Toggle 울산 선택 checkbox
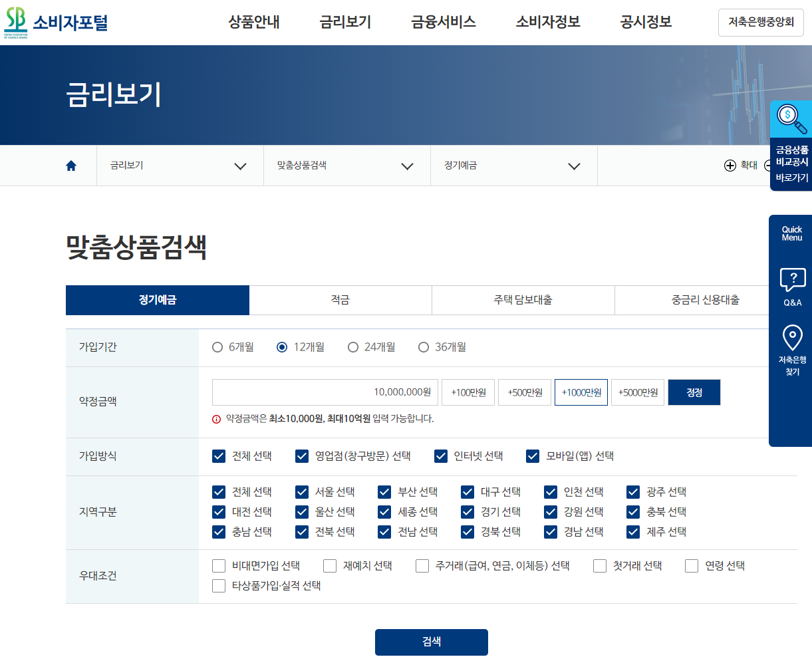The width and height of the screenshot is (812, 657). (x=302, y=512)
